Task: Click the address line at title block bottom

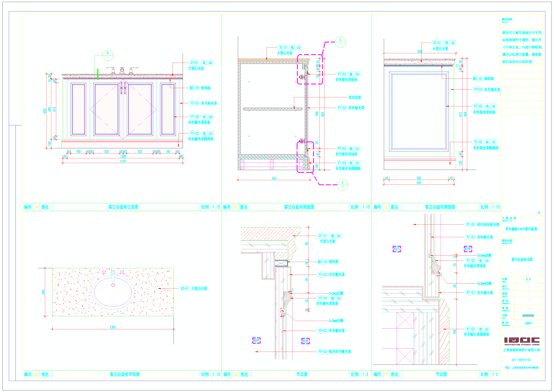Action: tap(522, 368)
